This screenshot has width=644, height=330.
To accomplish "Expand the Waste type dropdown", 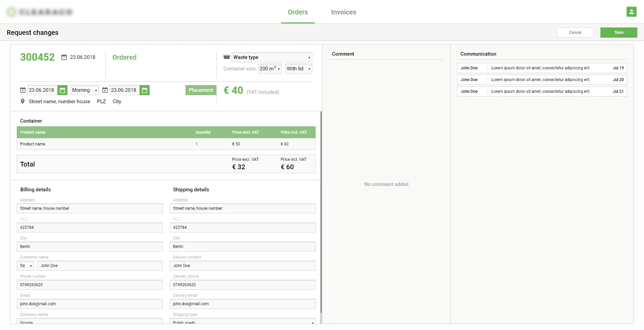I will [272, 57].
